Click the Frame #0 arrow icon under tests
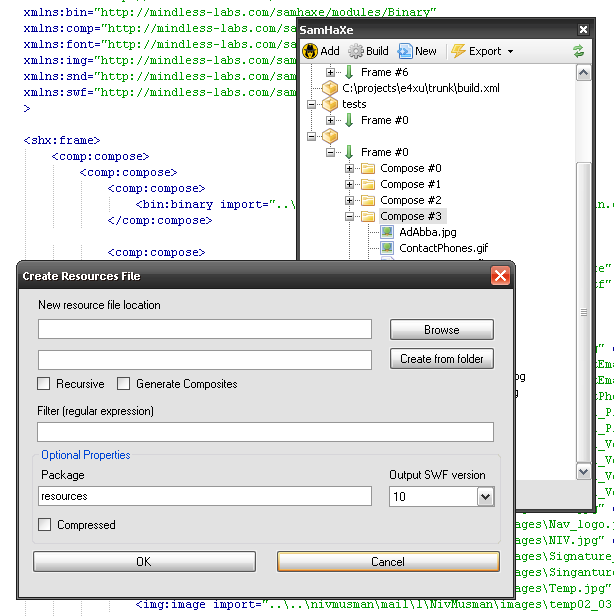 click(x=349, y=120)
